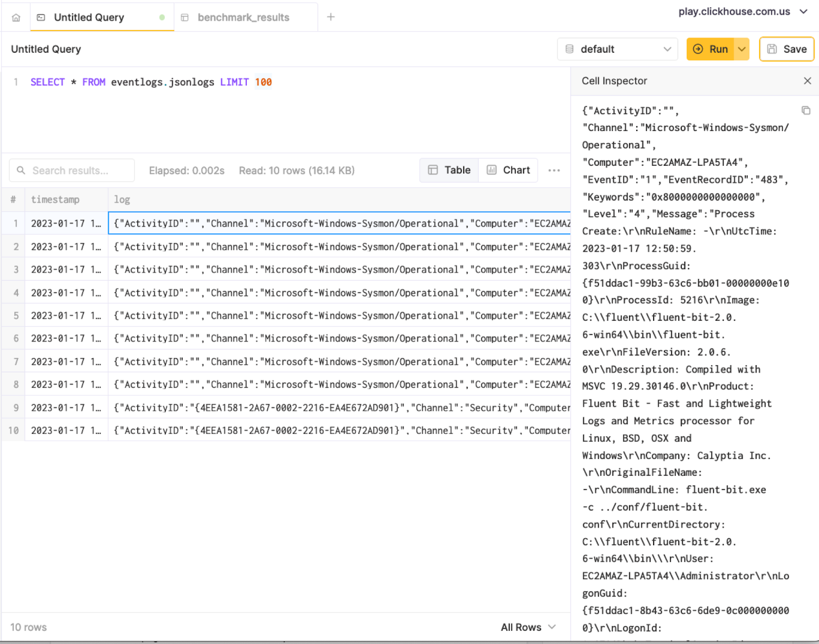Click the plus icon to add tab
This screenshot has width=819, height=644.
331,17
